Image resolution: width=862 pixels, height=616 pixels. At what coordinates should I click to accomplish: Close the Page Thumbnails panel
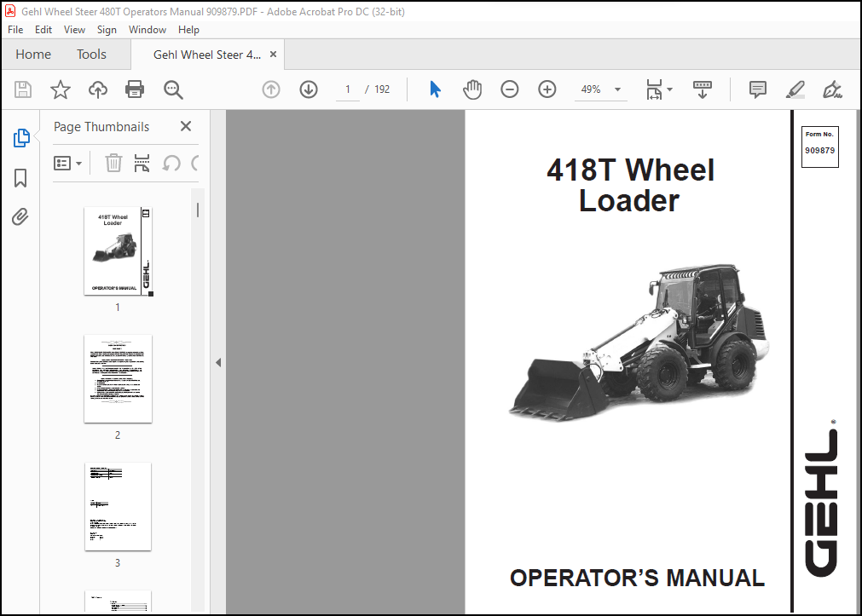click(x=186, y=126)
